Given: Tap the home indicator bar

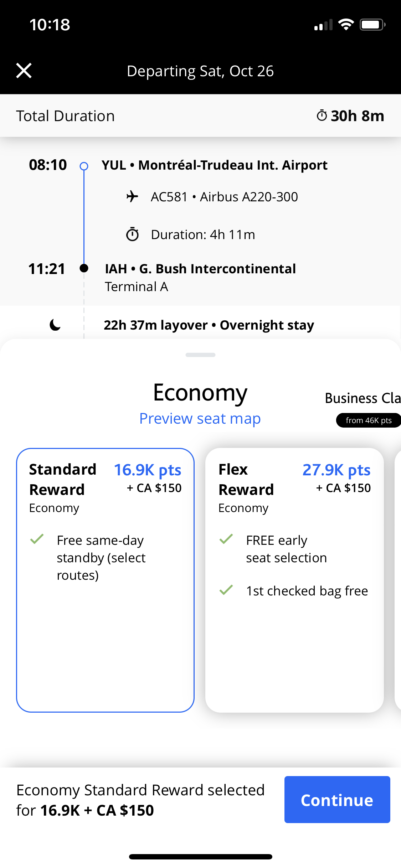Looking at the screenshot, I should (x=200, y=857).
